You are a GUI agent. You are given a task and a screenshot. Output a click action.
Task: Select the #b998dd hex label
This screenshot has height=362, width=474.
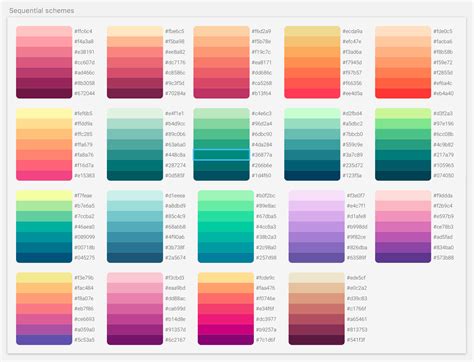(x=357, y=227)
